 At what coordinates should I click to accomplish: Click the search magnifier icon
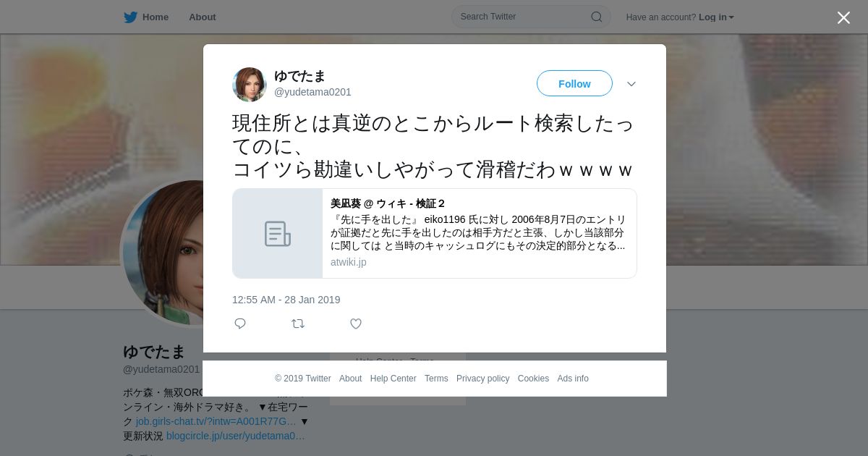[596, 17]
